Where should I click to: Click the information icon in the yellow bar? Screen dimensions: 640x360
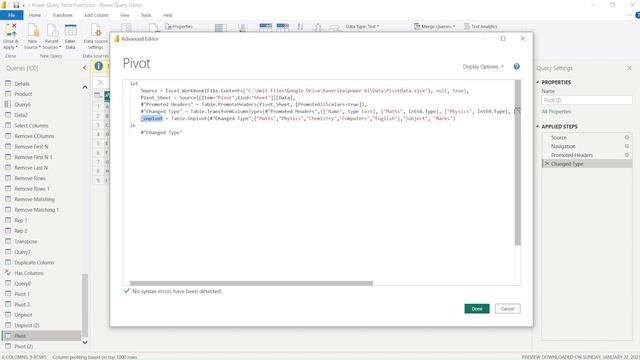coord(99,66)
